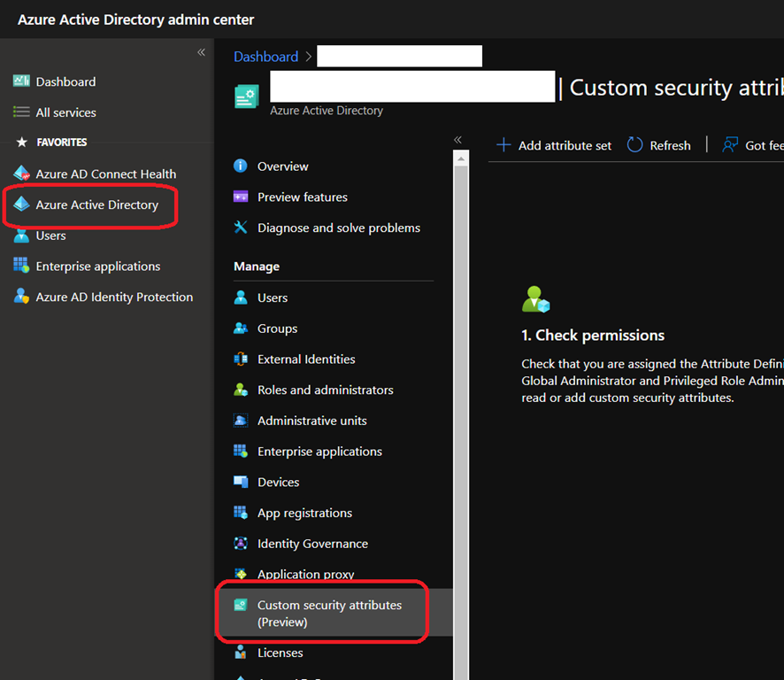This screenshot has height=680, width=784.
Task: Select Roles and administrators menu item
Action: coord(325,390)
